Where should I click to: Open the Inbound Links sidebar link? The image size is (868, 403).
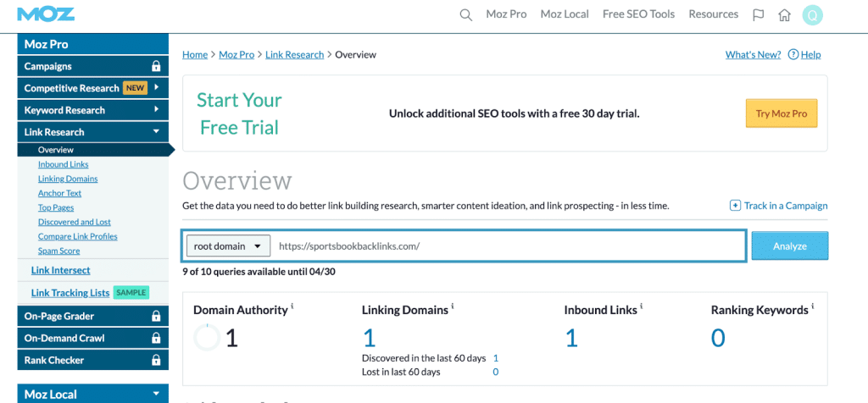coord(63,164)
